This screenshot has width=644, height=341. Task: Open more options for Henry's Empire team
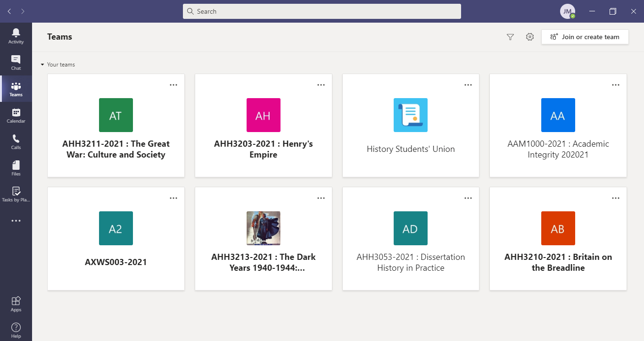click(321, 85)
